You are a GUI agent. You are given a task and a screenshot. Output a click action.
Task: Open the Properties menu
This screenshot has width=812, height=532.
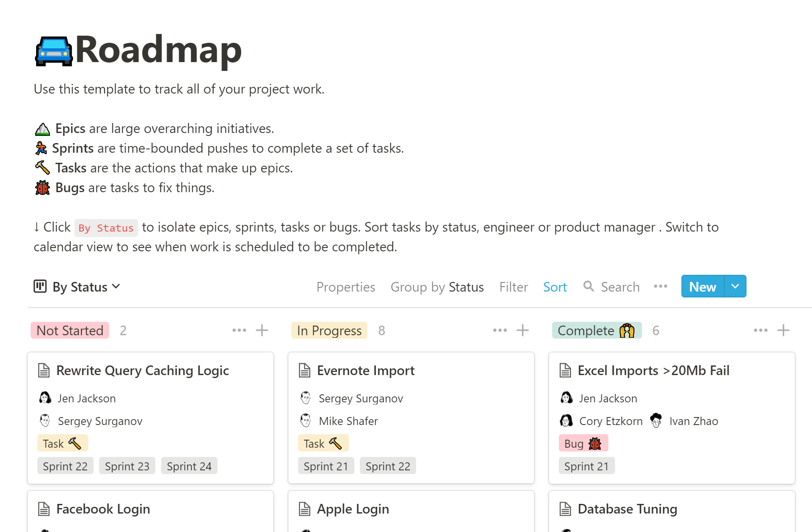click(346, 287)
